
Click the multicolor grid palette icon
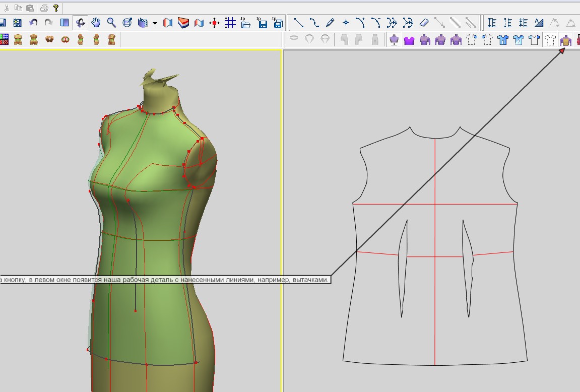4,39
